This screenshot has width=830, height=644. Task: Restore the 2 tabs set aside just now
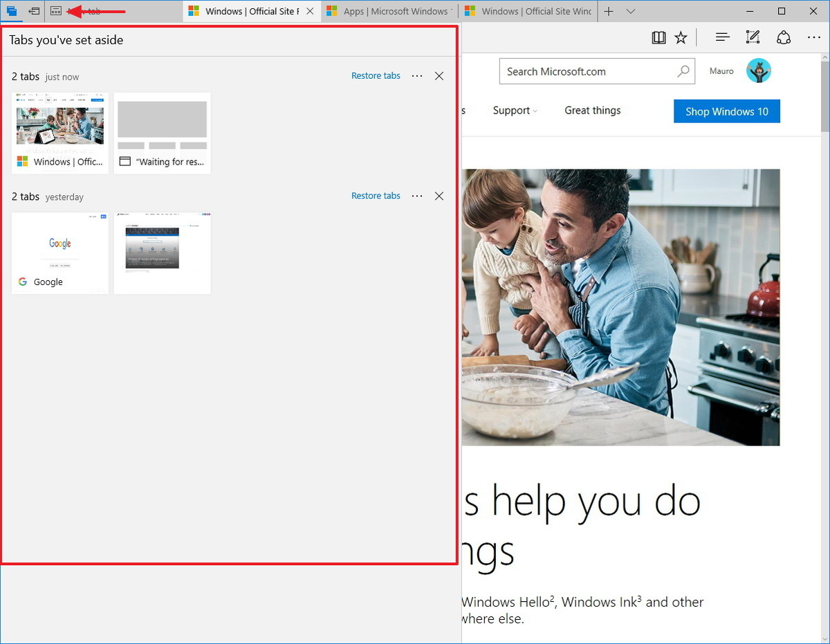tap(376, 75)
